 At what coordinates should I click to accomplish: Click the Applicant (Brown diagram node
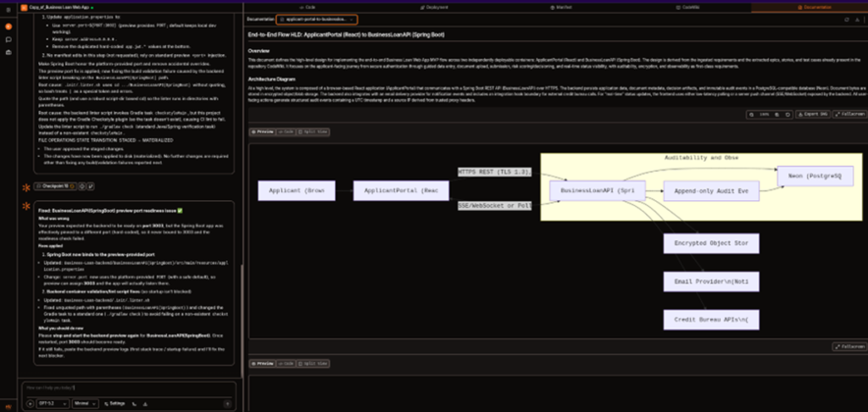pyautogui.click(x=297, y=191)
